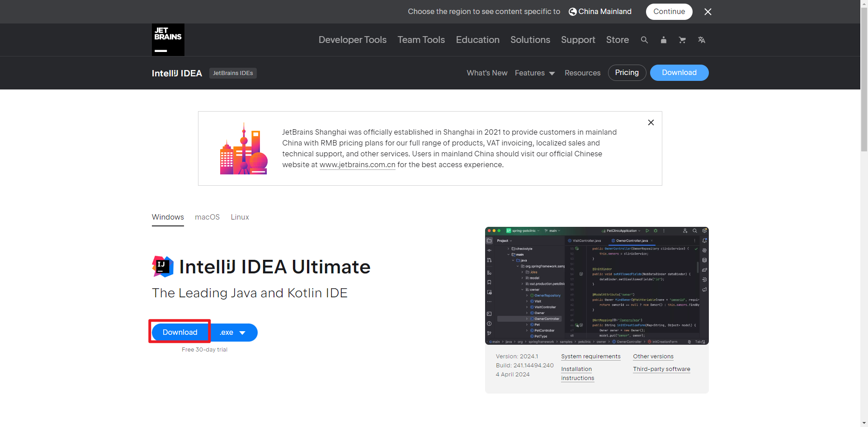Open the Developer Tools menu
The width and height of the screenshot is (868, 427).
click(352, 40)
